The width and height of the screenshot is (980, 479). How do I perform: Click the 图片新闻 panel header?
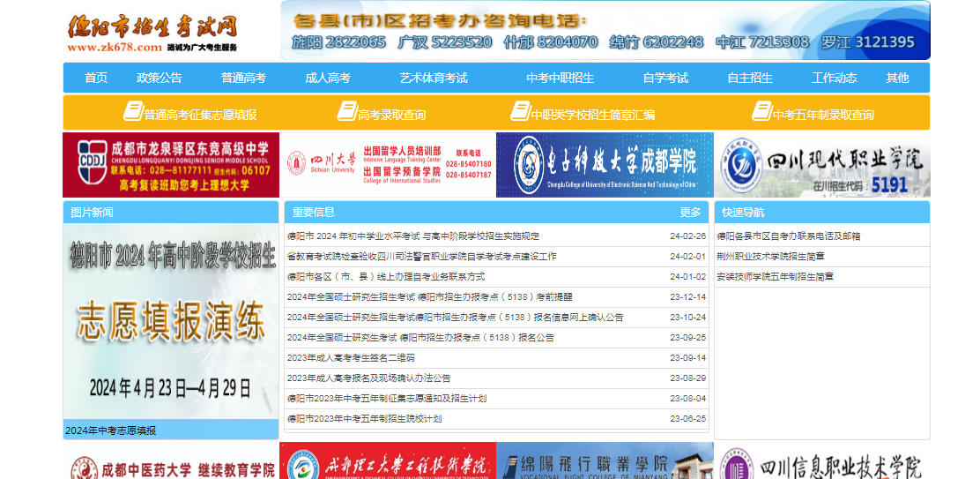(171, 213)
